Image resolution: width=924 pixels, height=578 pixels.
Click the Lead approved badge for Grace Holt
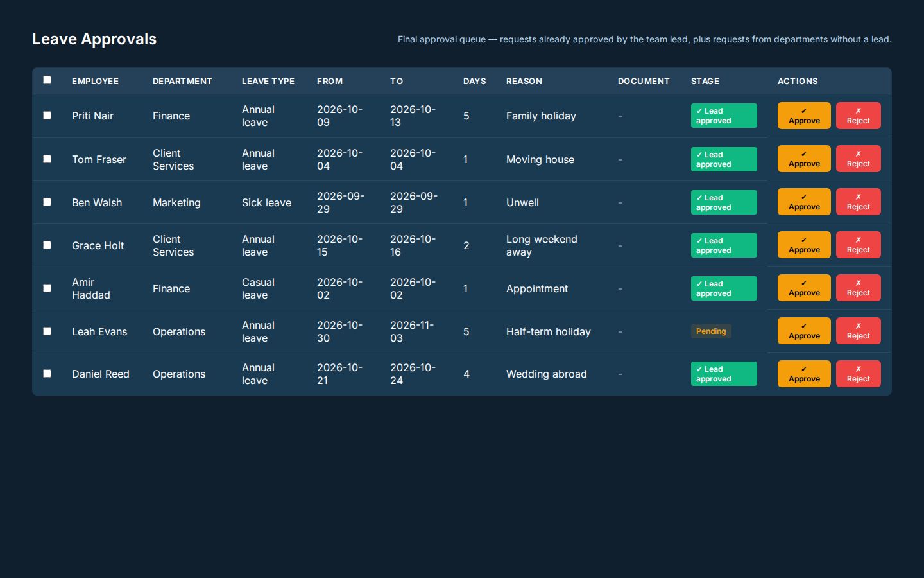pyautogui.click(x=724, y=245)
